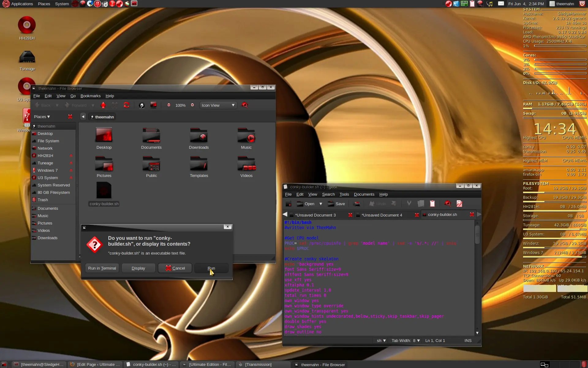This screenshot has height=368, width=588.
Task: Unmount the Windows 7 sidebar volume
Action: (x=71, y=171)
